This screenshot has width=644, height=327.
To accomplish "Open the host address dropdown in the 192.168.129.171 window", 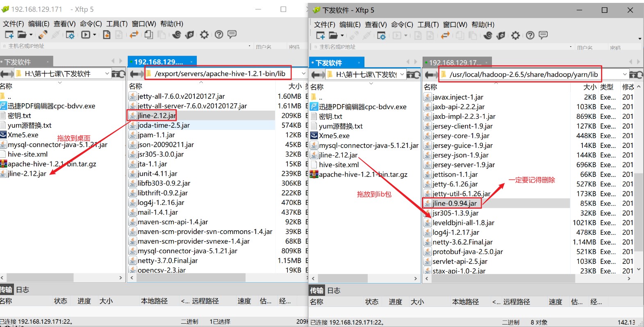I will click(249, 46).
